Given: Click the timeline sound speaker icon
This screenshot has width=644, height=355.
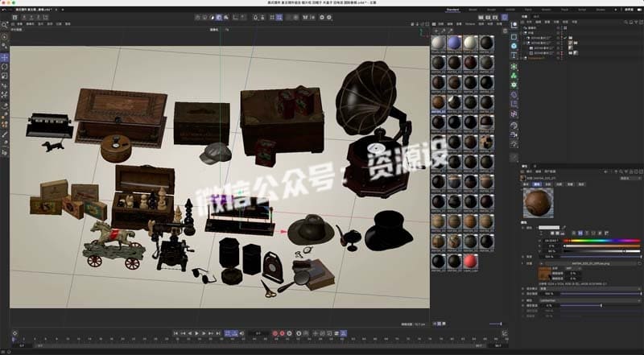Looking at the screenshot, I should tap(242, 333).
